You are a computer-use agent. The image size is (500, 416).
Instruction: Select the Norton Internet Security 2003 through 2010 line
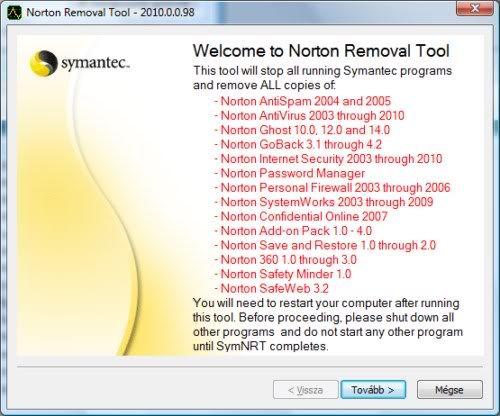click(328, 159)
